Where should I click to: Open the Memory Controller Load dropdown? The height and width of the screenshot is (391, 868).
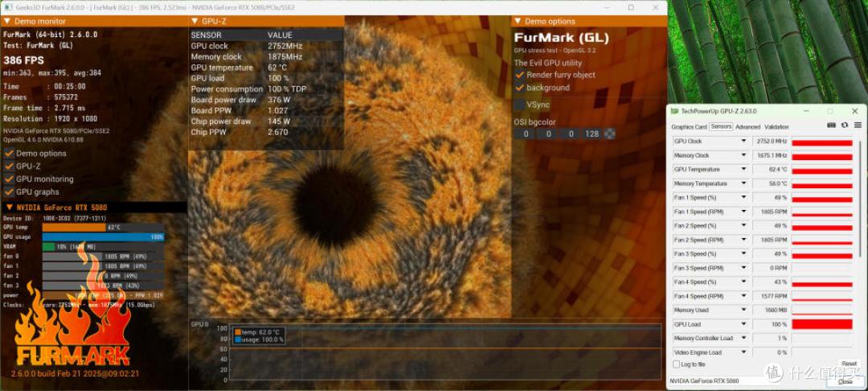pos(744,339)
